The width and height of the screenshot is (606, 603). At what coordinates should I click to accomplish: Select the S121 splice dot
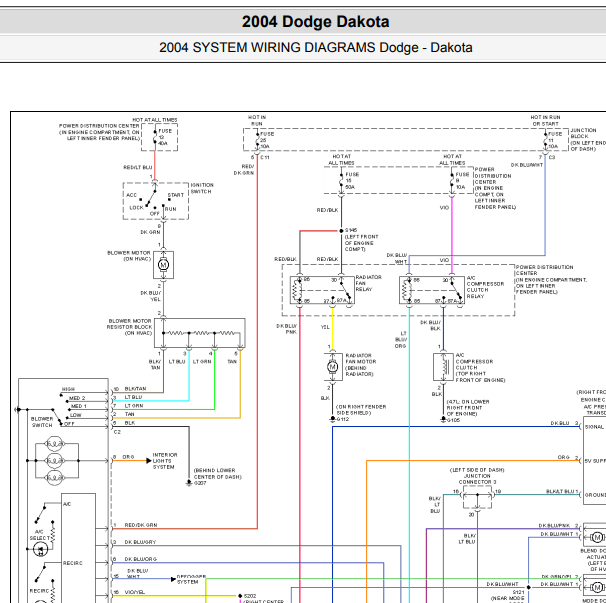click(x=528, y=587)
